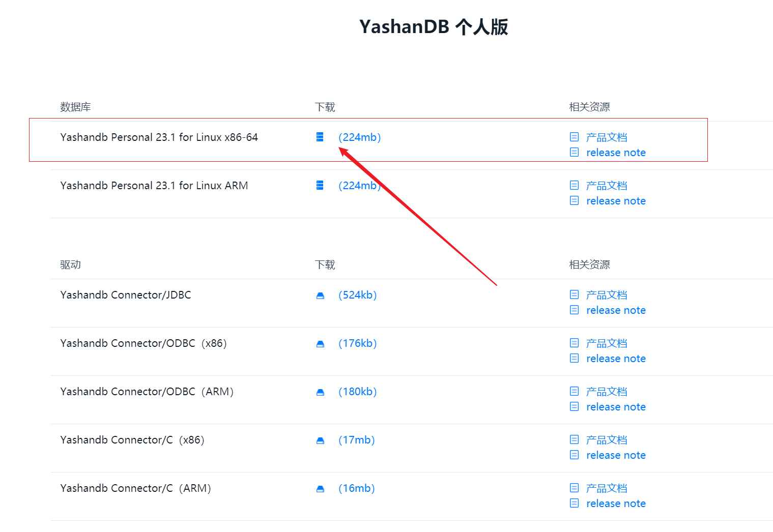Open release note link for Linux ARM
The width and height of the screenshot is (773, 532).
[616, 201]
